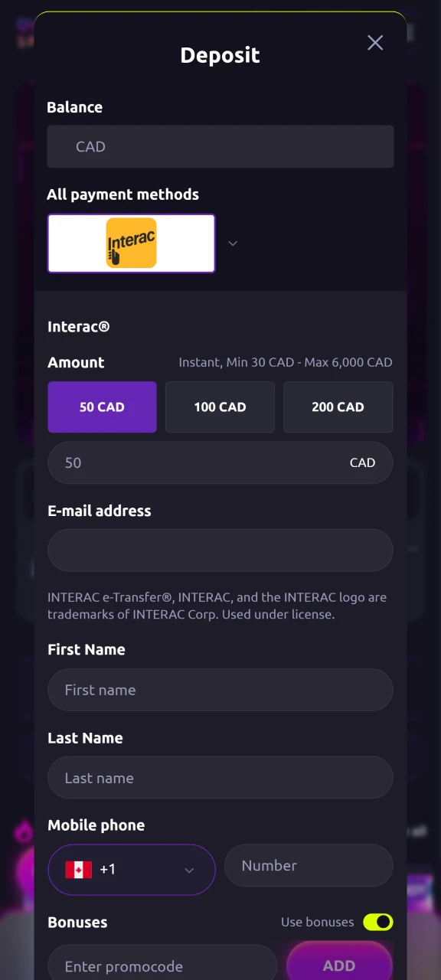Click the Last name input field
Image resolution: width=441 pixels, height=980 pixels.
220,777
